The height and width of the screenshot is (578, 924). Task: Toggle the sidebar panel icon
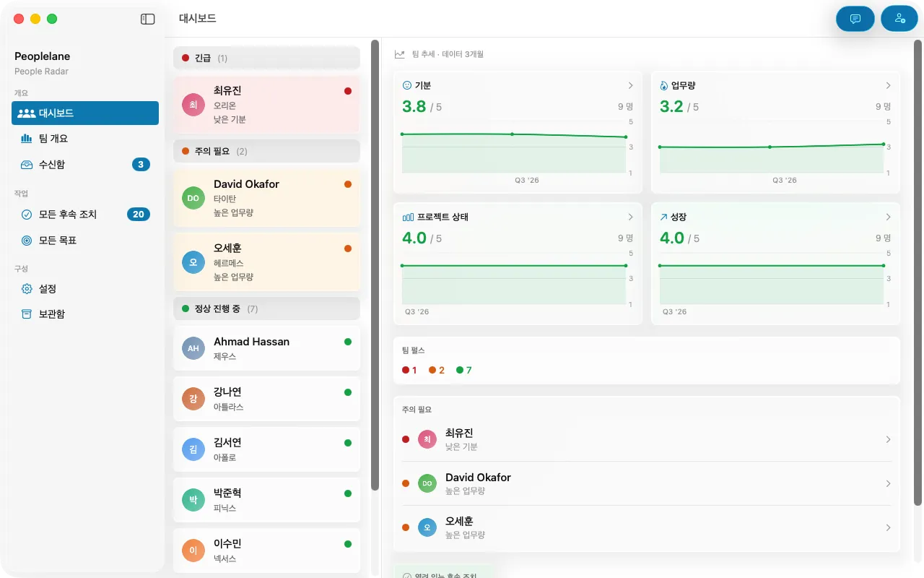(x=147, y=19)
